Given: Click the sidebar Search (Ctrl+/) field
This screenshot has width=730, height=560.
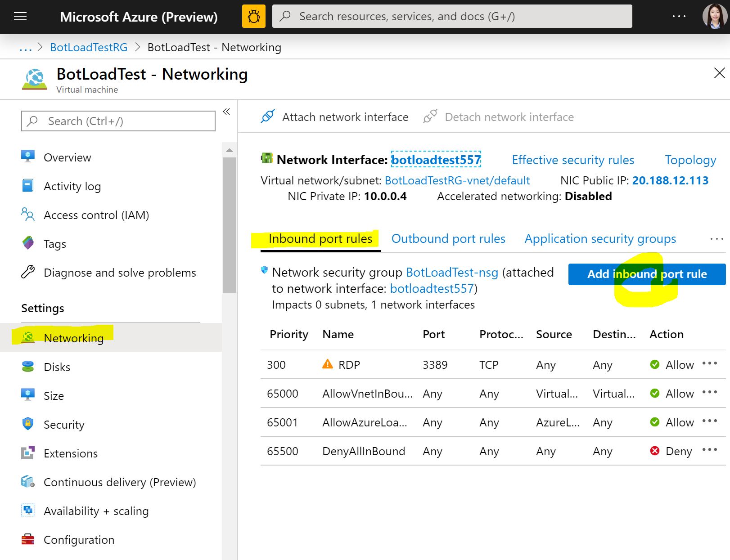Looking at the screenshot, I should click(x=118, y=121).
